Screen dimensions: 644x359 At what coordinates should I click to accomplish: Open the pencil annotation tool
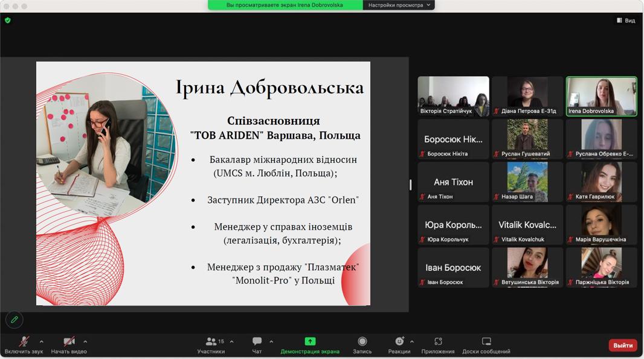click(14, 319)
